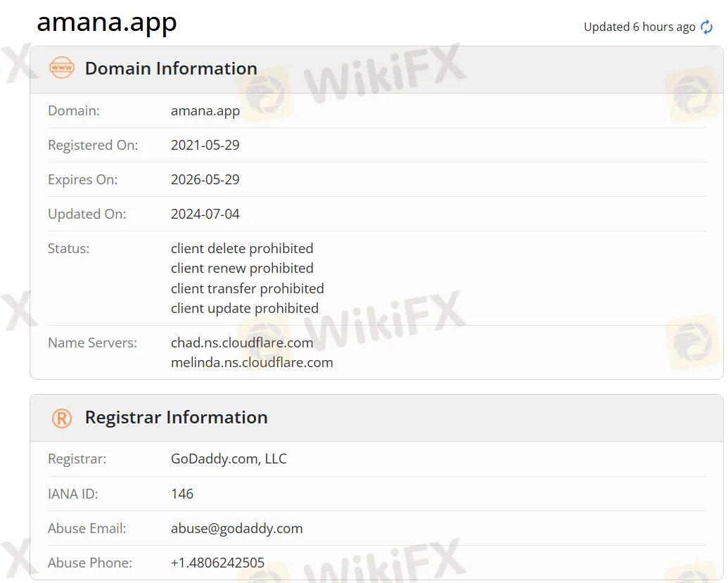Click the 'Registered On:' label

[x=93, y=146]
